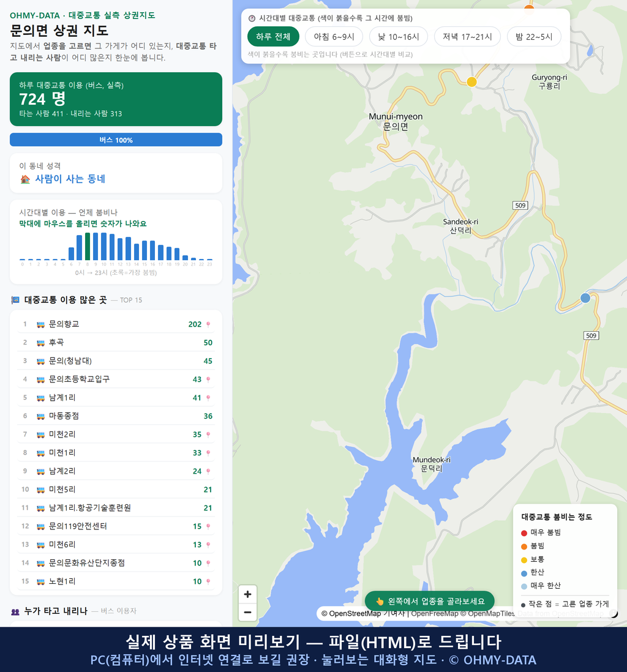Click the Munui-myeon 문의면 map label
Image resolution: width=627 pixels, height=672 pixels.
click(396, 122)
